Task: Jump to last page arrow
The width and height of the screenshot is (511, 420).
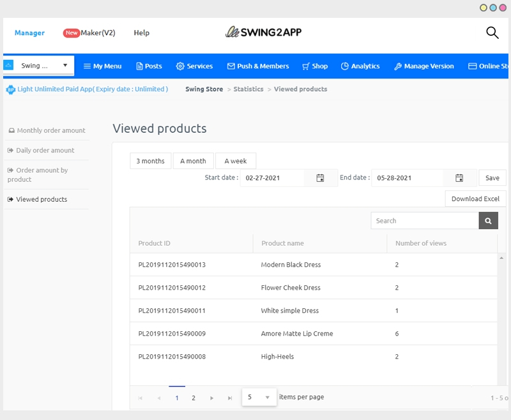Action: point(230,398)
